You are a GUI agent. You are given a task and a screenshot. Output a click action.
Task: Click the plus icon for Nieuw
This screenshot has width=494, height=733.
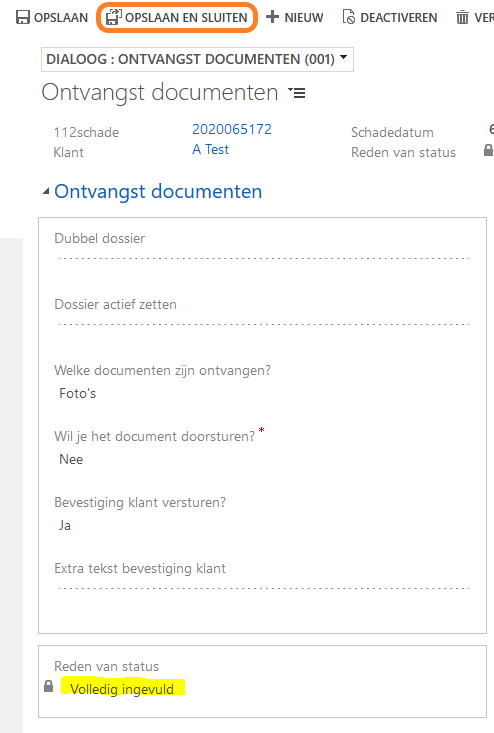pos(272,17)
